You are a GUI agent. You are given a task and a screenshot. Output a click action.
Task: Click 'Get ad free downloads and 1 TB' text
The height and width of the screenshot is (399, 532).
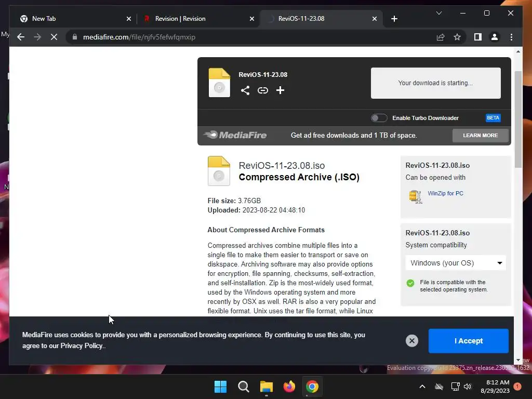353,136
